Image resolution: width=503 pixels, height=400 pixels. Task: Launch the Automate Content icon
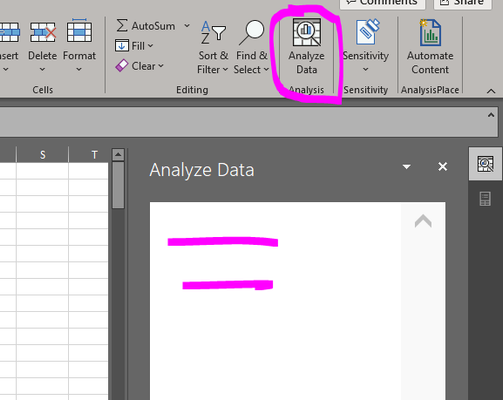point(430,32)
